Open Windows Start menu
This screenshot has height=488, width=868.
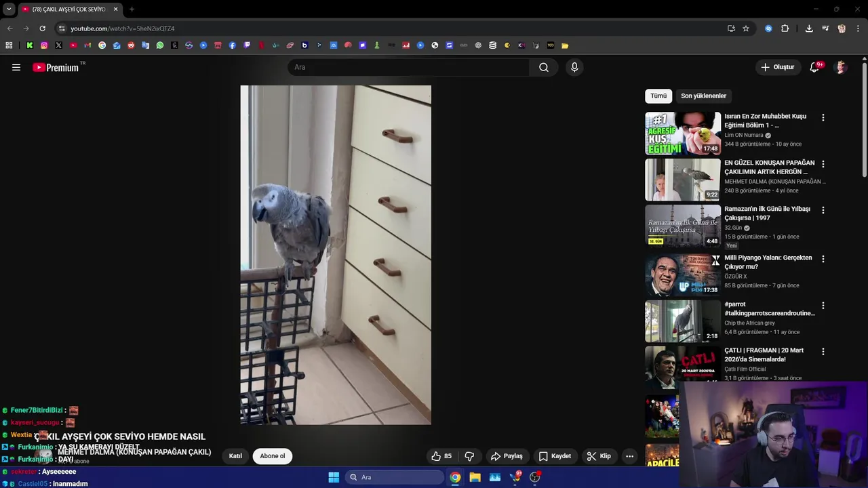tap(334, 477)
